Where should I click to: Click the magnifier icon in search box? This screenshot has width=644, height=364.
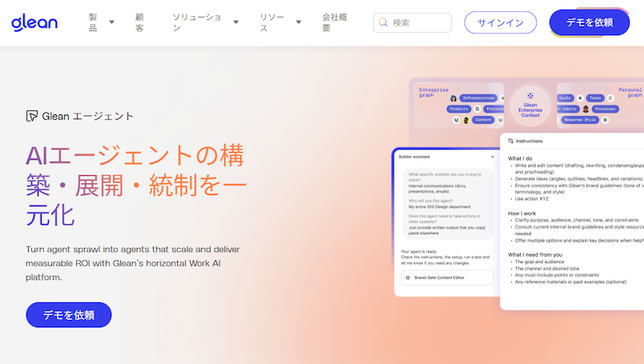point(383,22)
